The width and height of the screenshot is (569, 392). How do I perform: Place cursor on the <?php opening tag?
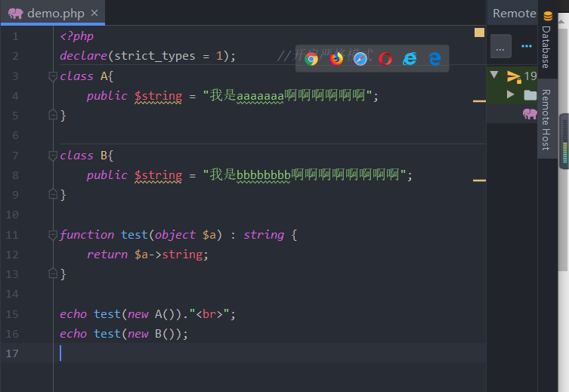[76, 36]
